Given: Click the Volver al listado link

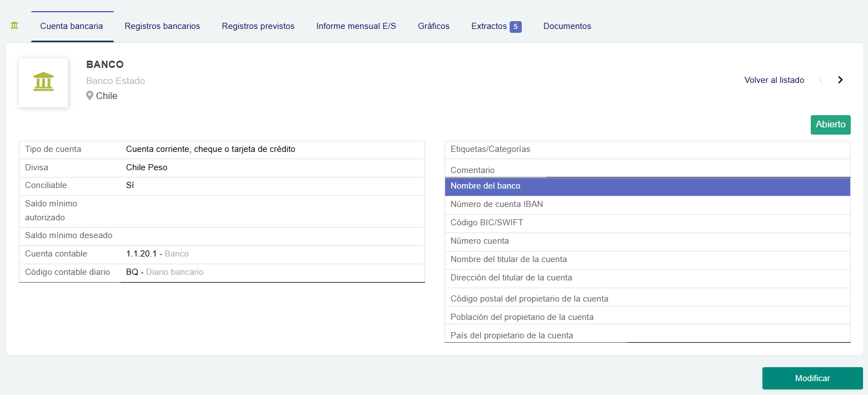Looking at the screenshot, I should (x=774, y=80).
